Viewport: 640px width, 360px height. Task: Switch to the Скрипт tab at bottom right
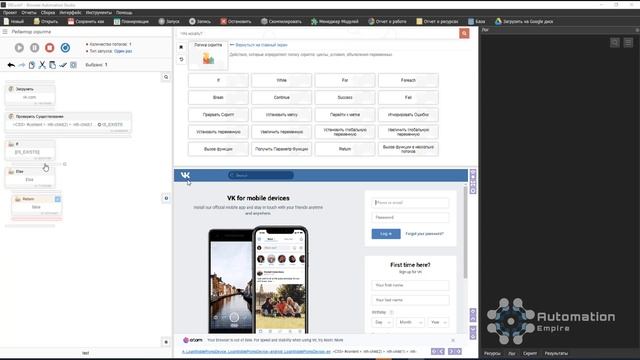pos(530,353)
